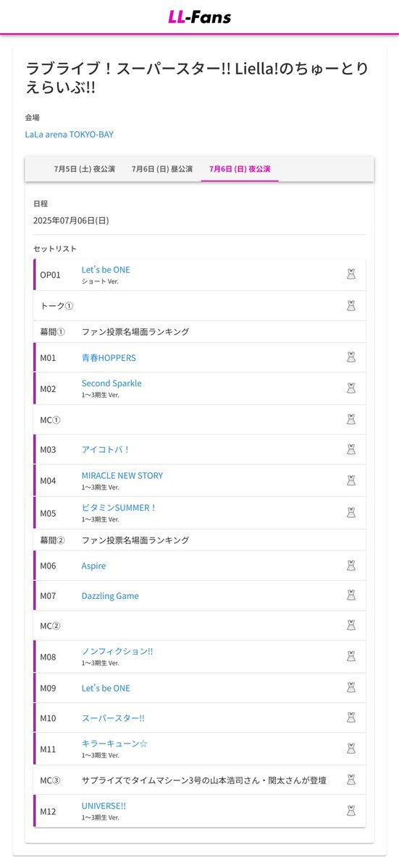399x868 pixels.
Task: Open the LaLa arena TOKYO-BAY venue link
Action: coord(70,135)
